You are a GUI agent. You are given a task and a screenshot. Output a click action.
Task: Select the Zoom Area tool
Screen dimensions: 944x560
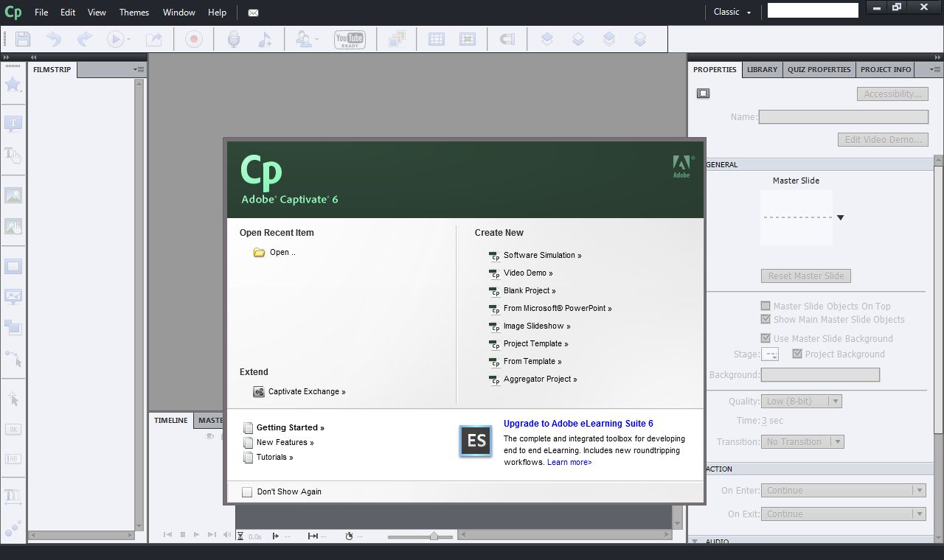[13, 326]
